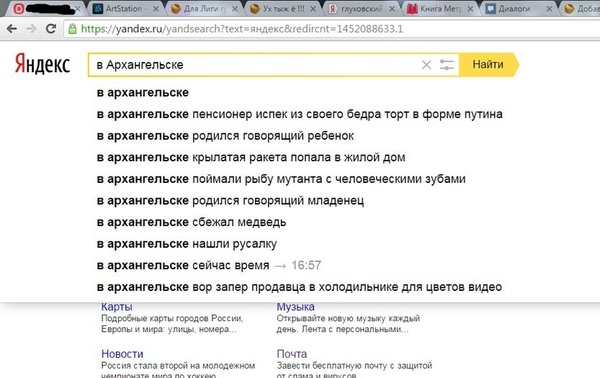This screenshot has width=600, height=378.
Task: Open advanced search settings sliders icon
Action: coord(447,65)
